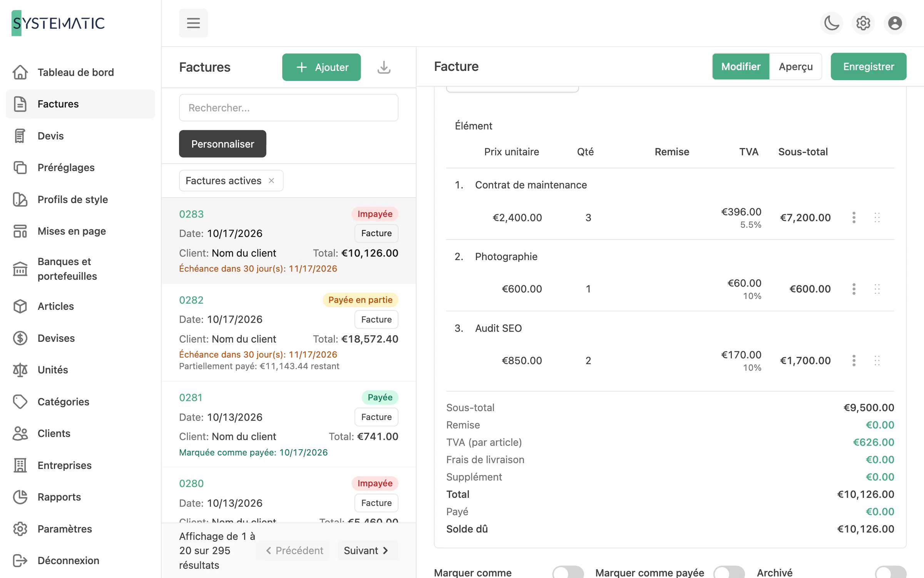Image resolution: width=924 pixels, height=578 pixels.
Task: Toggle Marquer comme payée switch
Action: [x=729, y=572]
